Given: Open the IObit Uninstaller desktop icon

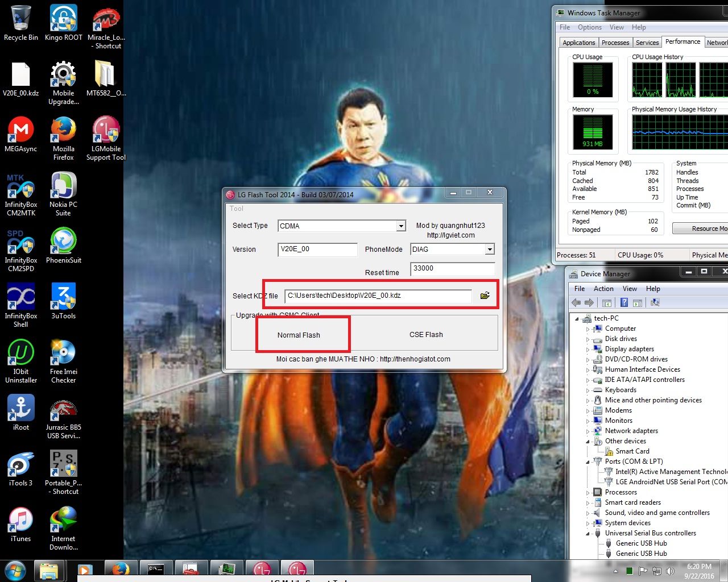Looking at the screenshot, I should 21,354.
